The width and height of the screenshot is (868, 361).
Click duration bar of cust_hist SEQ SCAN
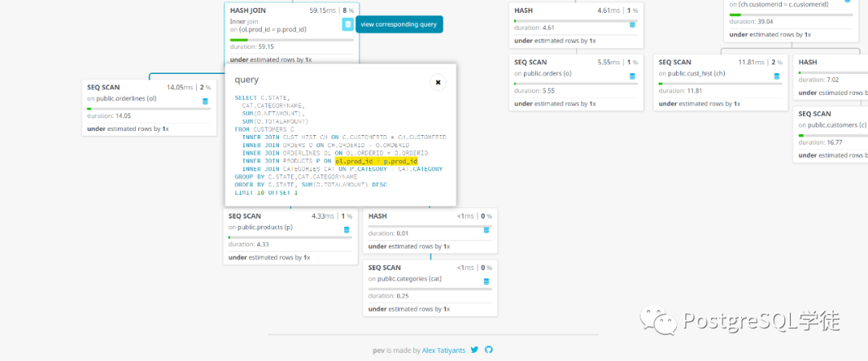720,84
